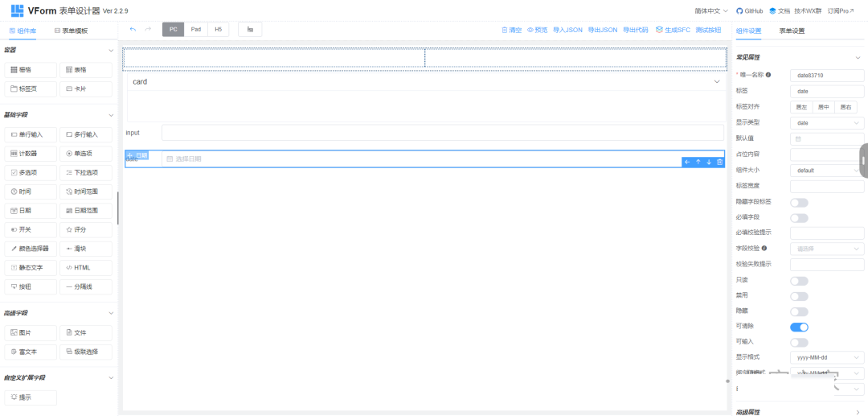Toggle 隐藏字段标签 switch

(x=799, y=203)
